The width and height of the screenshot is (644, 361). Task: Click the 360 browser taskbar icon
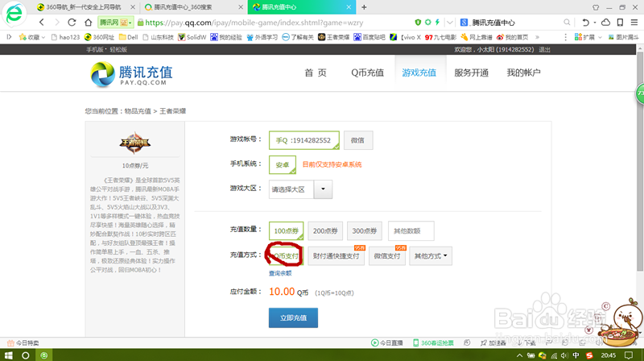[44, 355]
